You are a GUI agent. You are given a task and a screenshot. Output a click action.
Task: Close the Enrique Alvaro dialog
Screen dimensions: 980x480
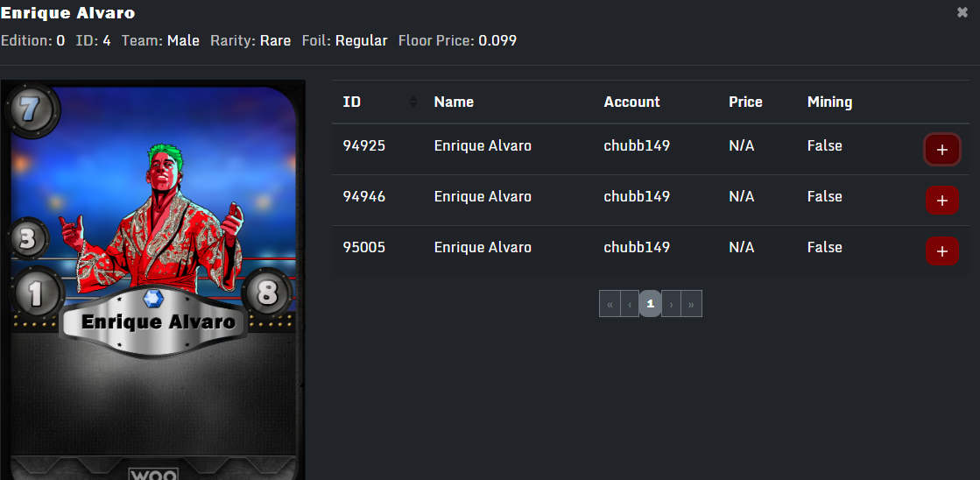[x=962, y=12]
